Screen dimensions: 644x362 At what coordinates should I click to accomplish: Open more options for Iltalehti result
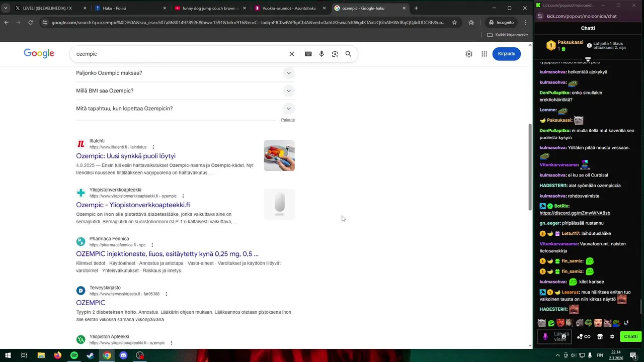(x=153, y=147)
